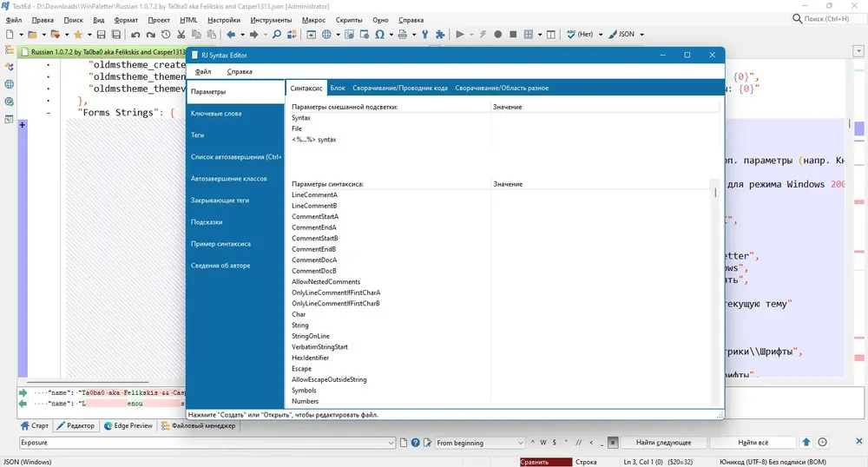Image resolution: width=868 pixels, height=467 pixels.
Task: Click the Найти всё button
Action: (753, 443)
